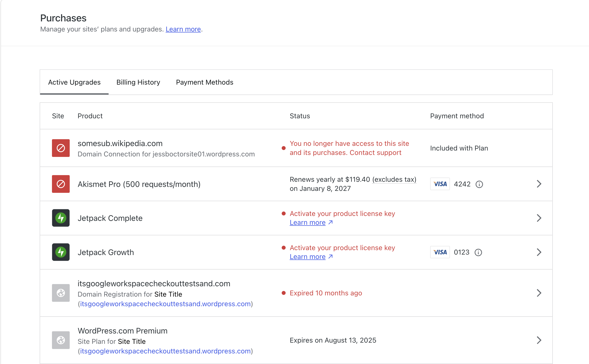Viewport: 589px width, 364px height.
Task: Click the red blocked icon for Akismet Pro
Action: 61,184
